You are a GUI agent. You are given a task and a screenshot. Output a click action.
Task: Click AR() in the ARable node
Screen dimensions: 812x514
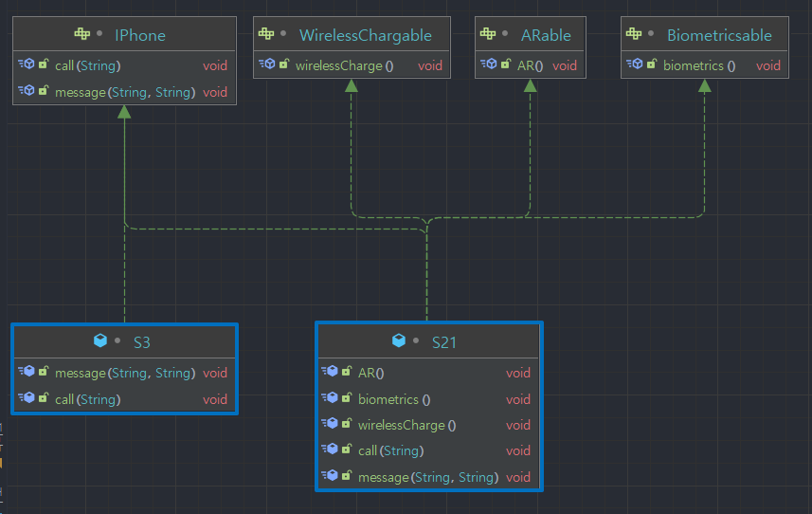[x=530, y=65]
